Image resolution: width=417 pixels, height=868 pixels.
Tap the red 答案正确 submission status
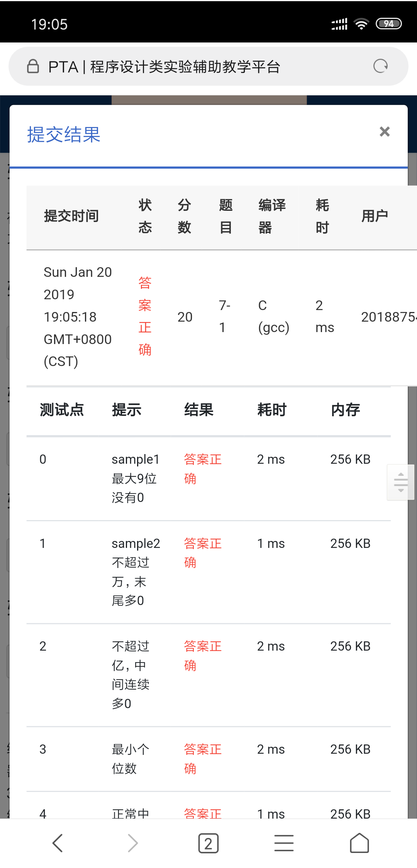tap(145, 316)
